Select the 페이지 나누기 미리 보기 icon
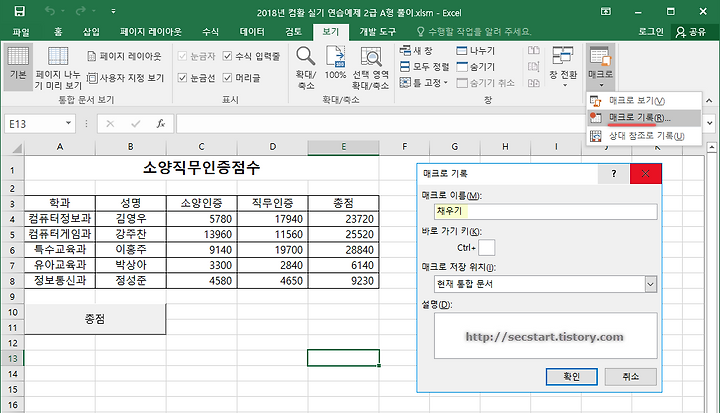This screenshot has width=720, height=413. point(58,68)
